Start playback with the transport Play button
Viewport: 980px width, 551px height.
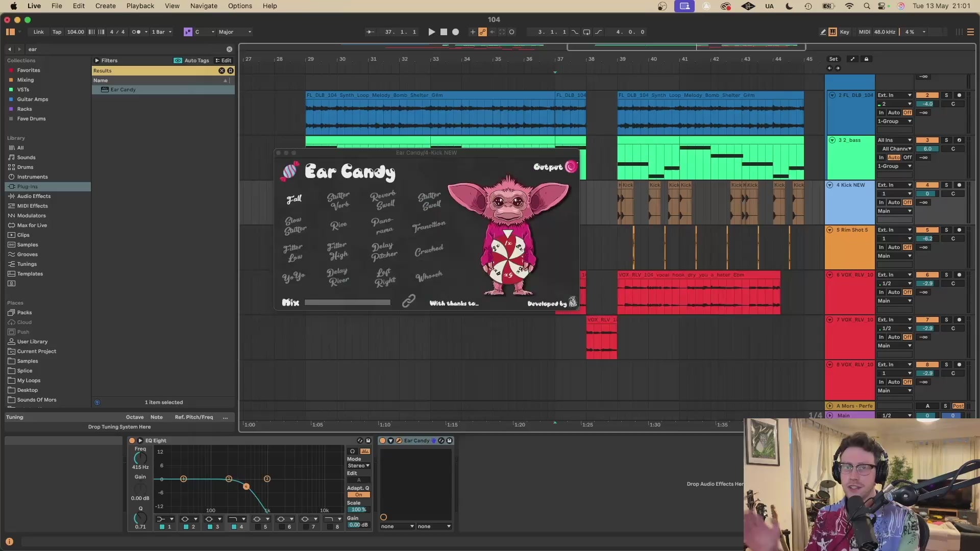pos(431,32)
